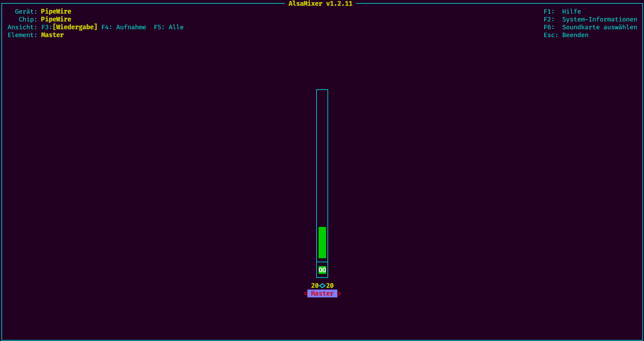Viewport: 644px width, 341px height.
Task: Click the Element Master status text
Action: tap(52, 35)
